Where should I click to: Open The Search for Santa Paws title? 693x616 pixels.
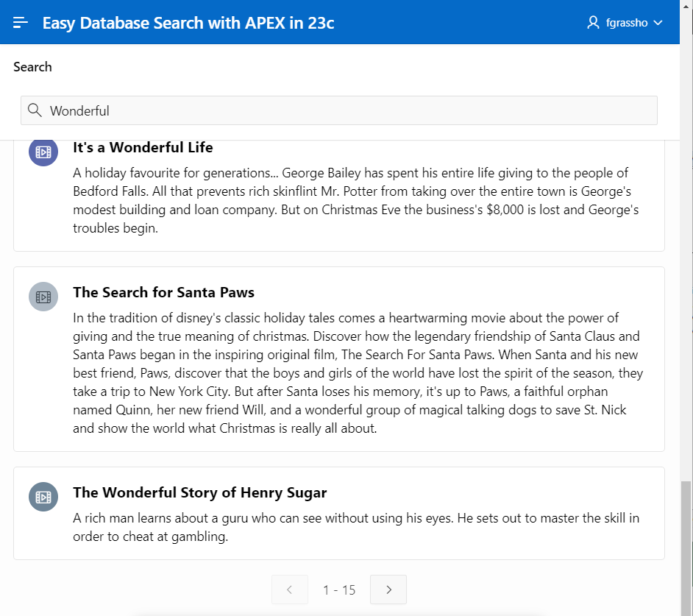coord(163,292)
